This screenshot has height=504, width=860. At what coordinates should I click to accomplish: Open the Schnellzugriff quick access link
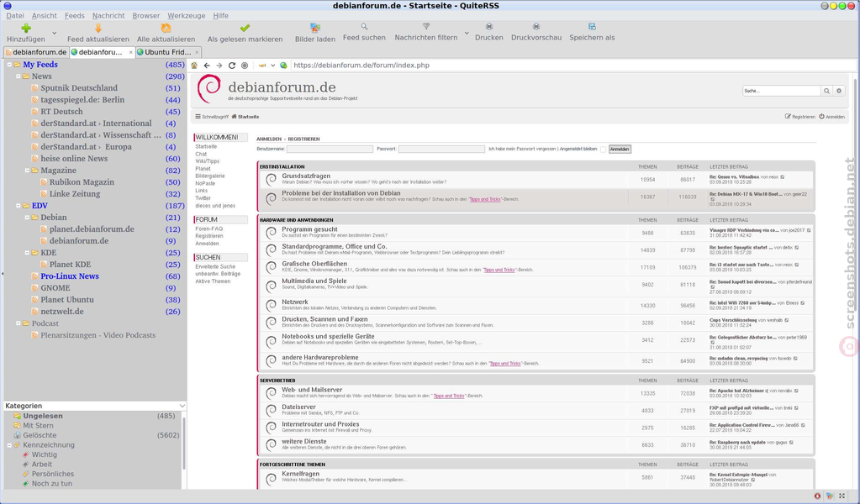[212, 117]
